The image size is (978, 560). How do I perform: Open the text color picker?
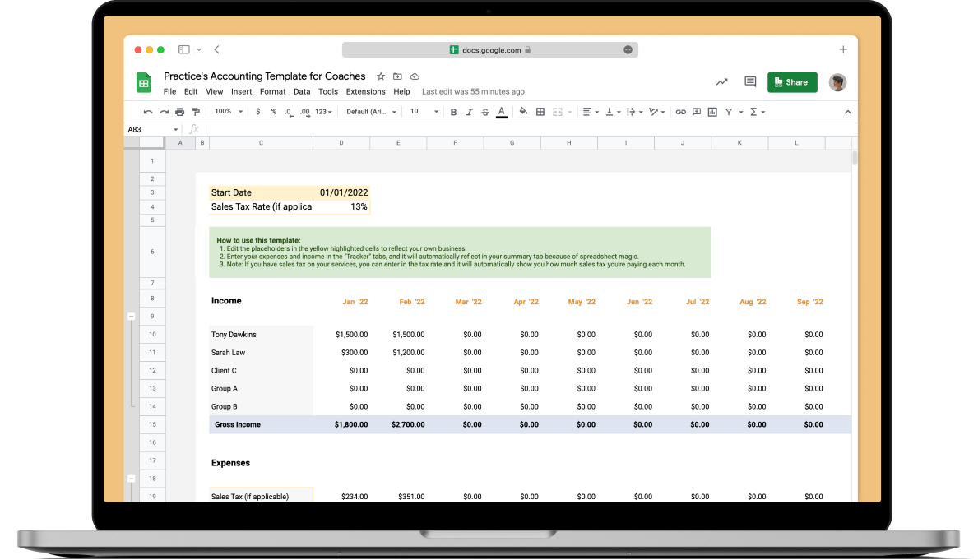coord(502,113)
